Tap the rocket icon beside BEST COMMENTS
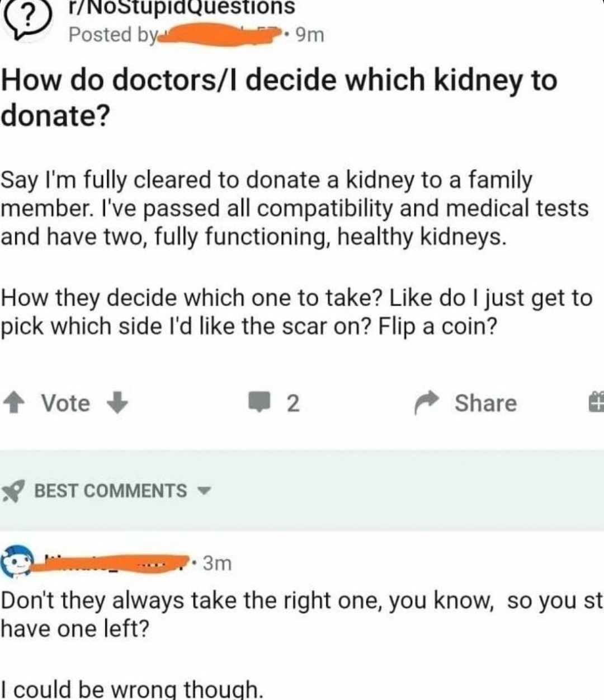 (x=12, y=490)
